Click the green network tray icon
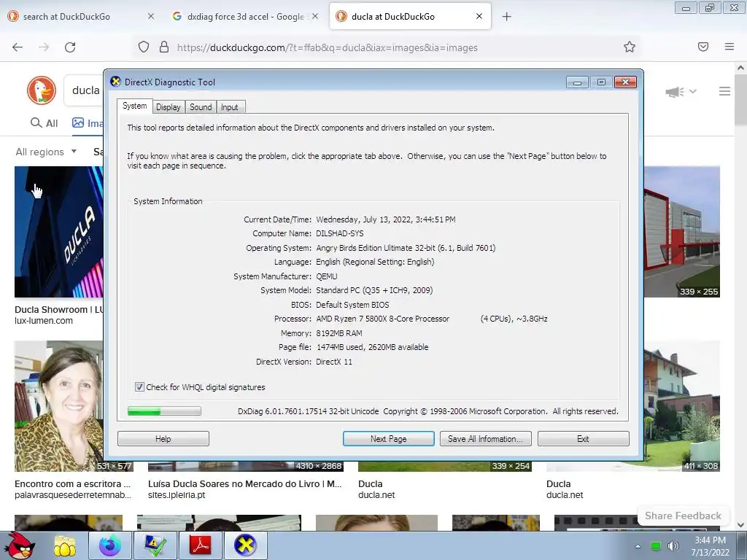The width and height of the screenshot is (747, 560). tap(656, 546)
